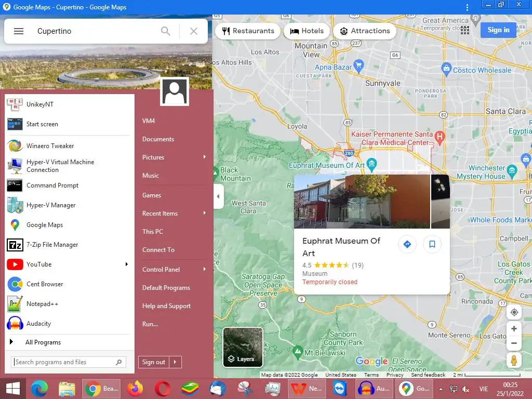Viewport: 532px width, 399px height.
Task: Open File Explorer from taskbar
Action: [x=67, y=389]
